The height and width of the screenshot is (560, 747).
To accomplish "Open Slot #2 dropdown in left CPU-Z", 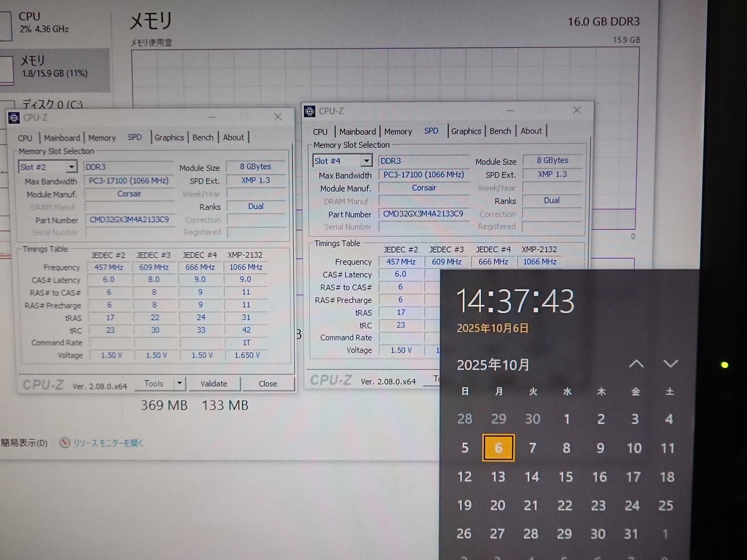I will (x=72, y=167).
